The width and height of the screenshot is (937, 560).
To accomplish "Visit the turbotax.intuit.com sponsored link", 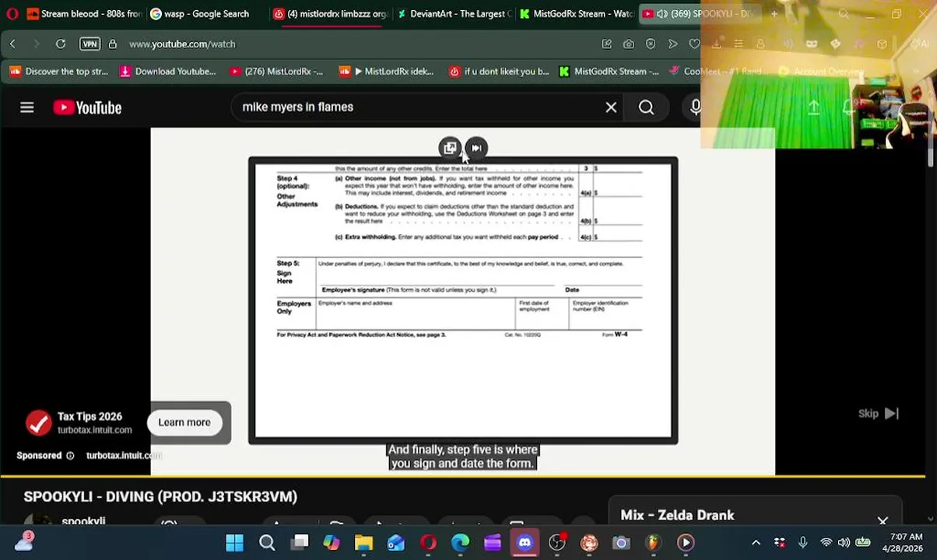I will [x=123, y=455].
